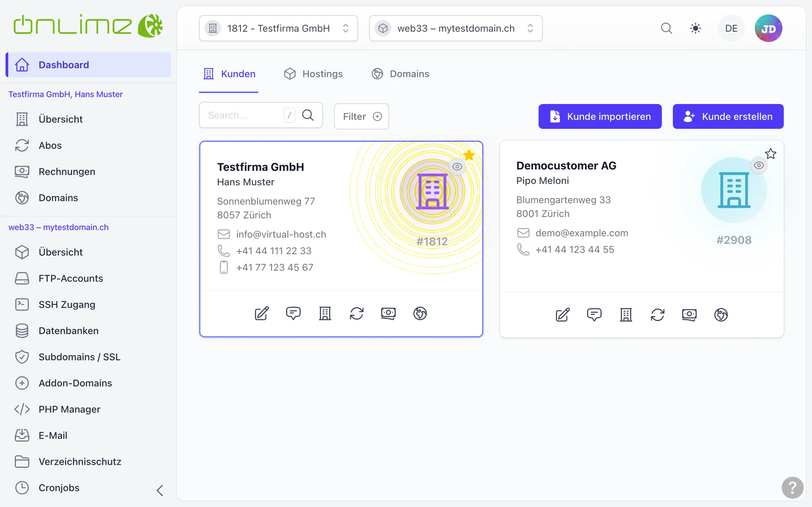This screenshot has width=812, height=507.
Task: Open domains globe icon on Democustomer AG card
Action: (x=721, y=315)
